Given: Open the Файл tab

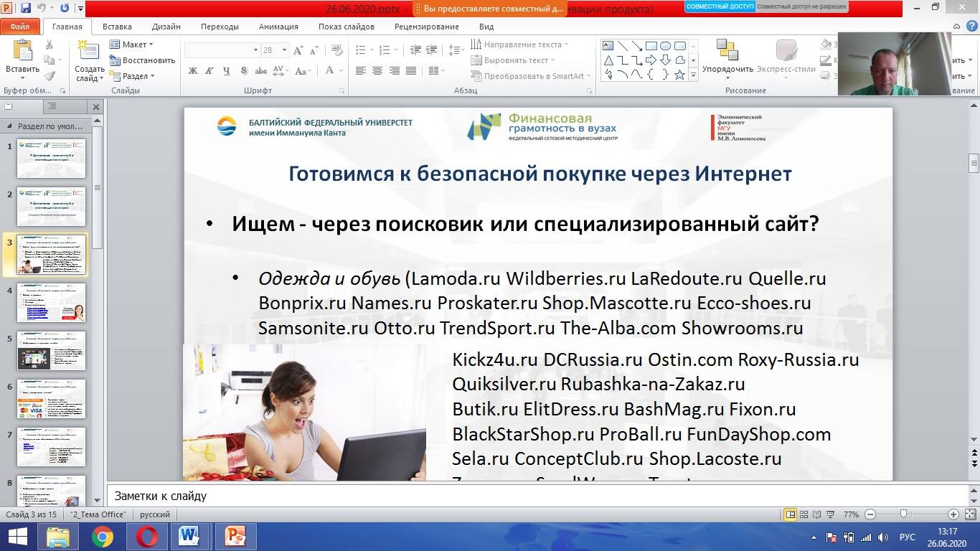Looking at the screenshot, I should [19, 27].
